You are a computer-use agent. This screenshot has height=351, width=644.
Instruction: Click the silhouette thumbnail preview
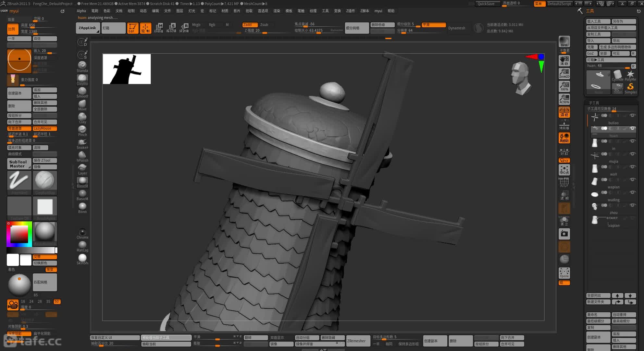pyautogui.click(x=127, y=69)
